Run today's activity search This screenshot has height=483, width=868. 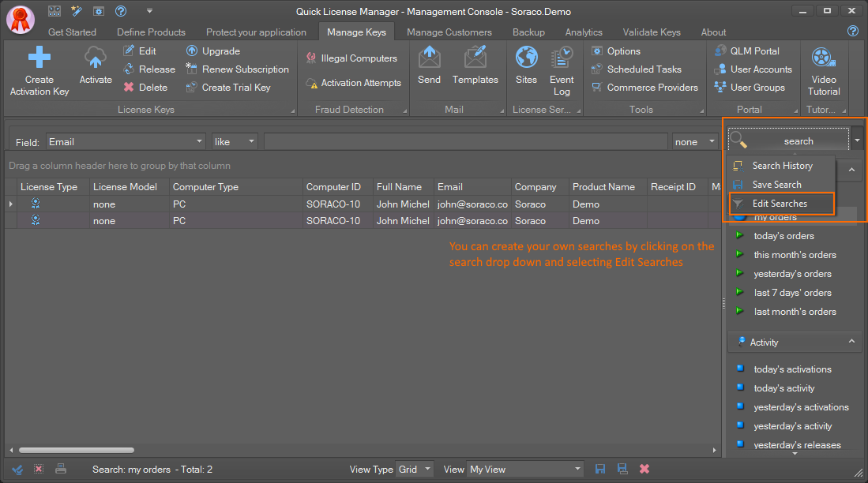[x=783, y=388]
